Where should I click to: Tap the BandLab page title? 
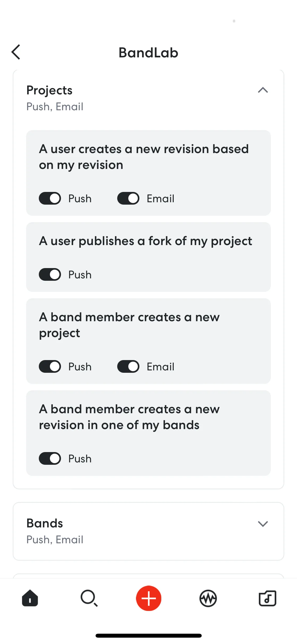pyautogui.click(x=148, y=53)
